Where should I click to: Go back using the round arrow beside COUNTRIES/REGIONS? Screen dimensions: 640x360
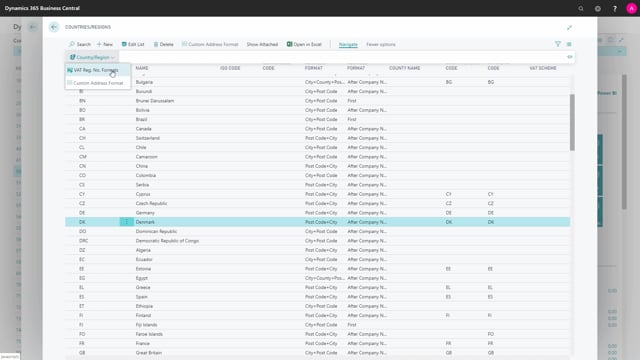click(54, 27)
